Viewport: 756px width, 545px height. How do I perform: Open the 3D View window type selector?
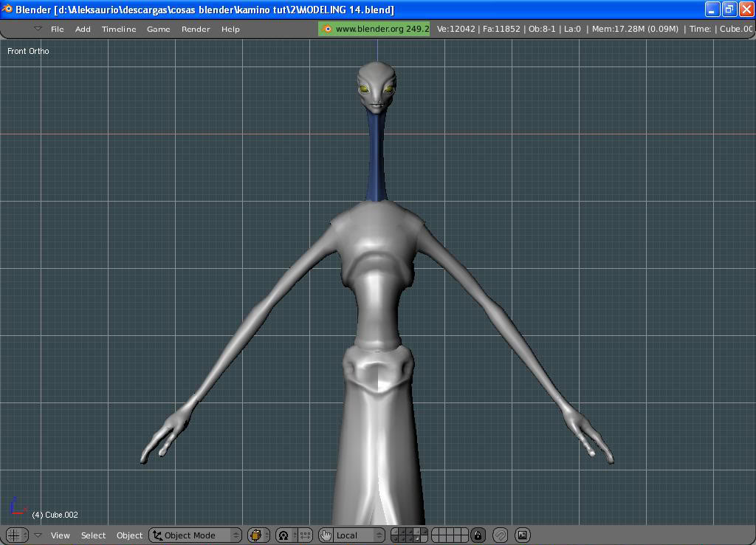pos(18,535)
